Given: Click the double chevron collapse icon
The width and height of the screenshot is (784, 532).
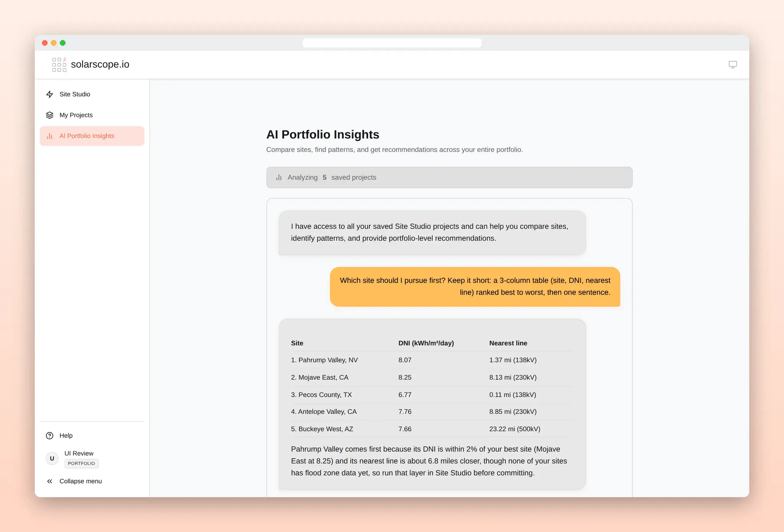Looking at the screenshot, I should (x=50, y=481).
